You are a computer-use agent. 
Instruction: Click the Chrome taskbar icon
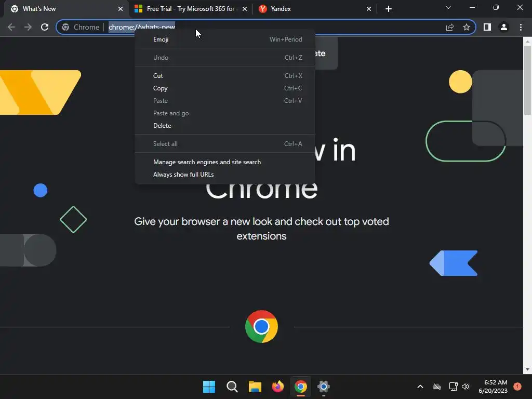pyautogui.click(x=301, y=387)
